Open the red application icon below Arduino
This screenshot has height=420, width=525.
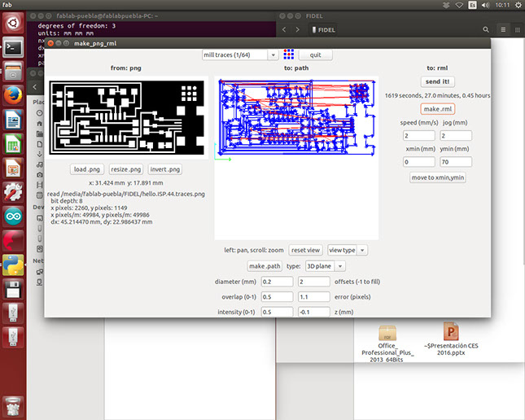(x=13, y=240)
